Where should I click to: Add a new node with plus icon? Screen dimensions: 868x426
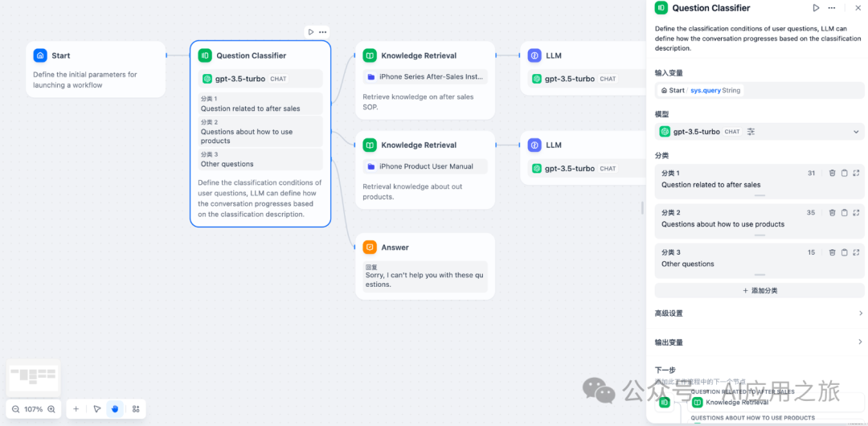point(76,409)
